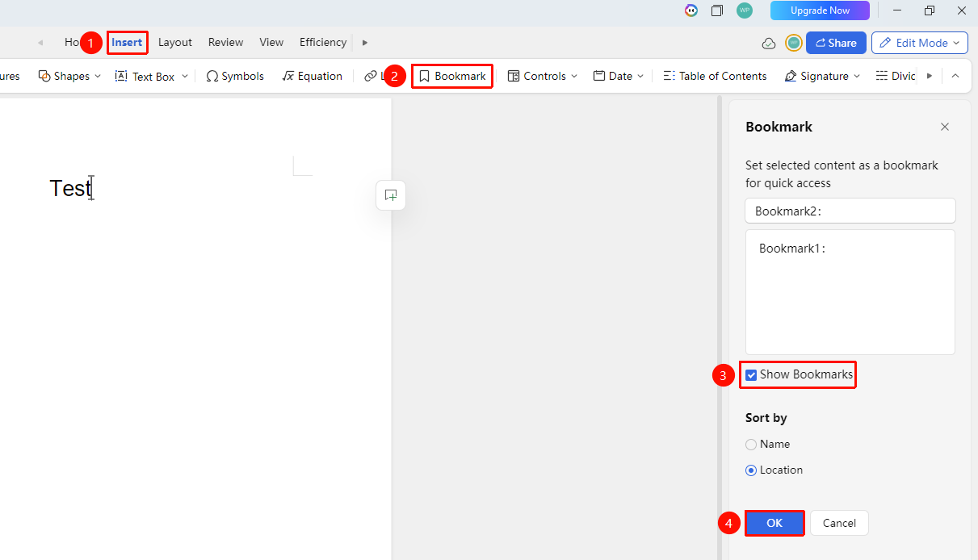Viewport: 978px width, 560px height.
Task: Open Table of Contents tool
Action: pyautogui.click(x=715, y=76)
